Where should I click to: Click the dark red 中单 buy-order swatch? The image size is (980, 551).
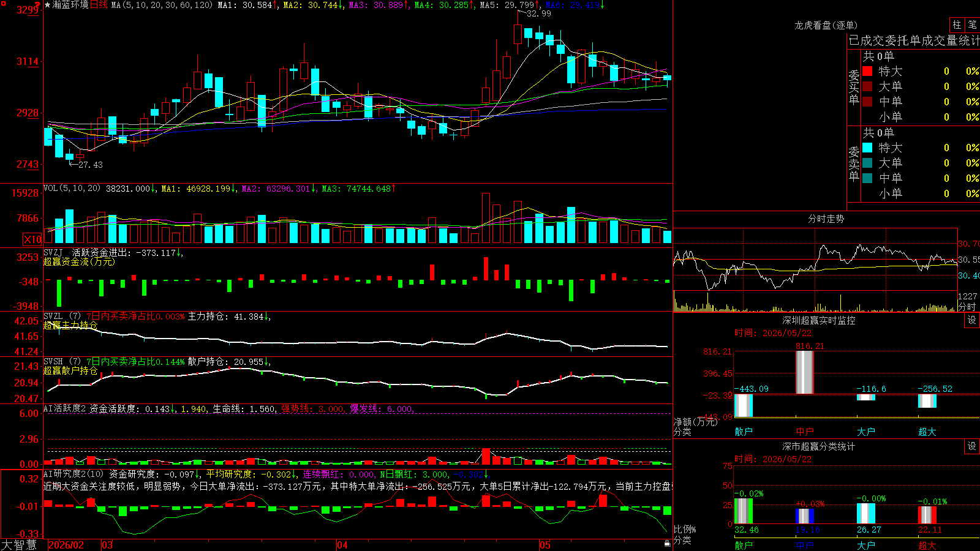pos(867,102)
